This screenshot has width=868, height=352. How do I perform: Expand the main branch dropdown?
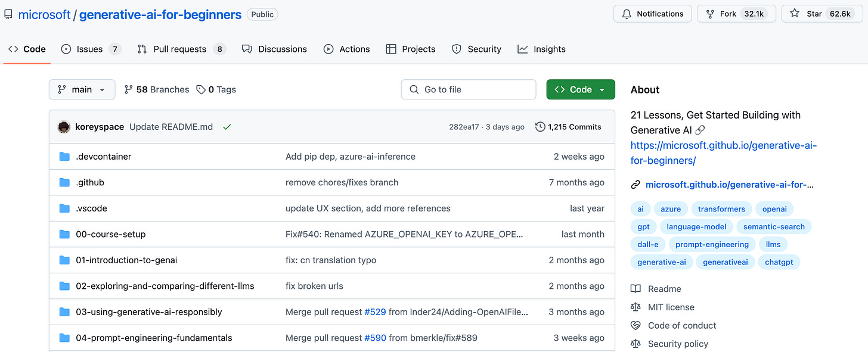[82, 89]
